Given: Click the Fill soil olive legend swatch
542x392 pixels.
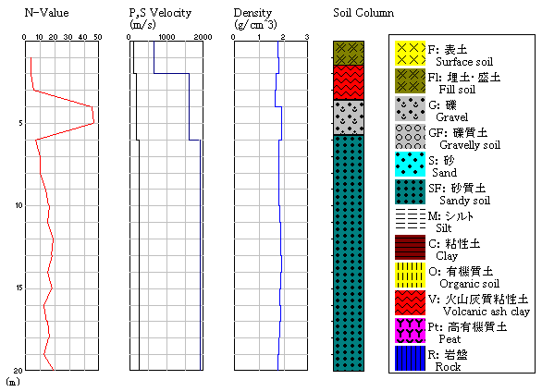Looking at the screenshot, I should click(x=410, y=81).
